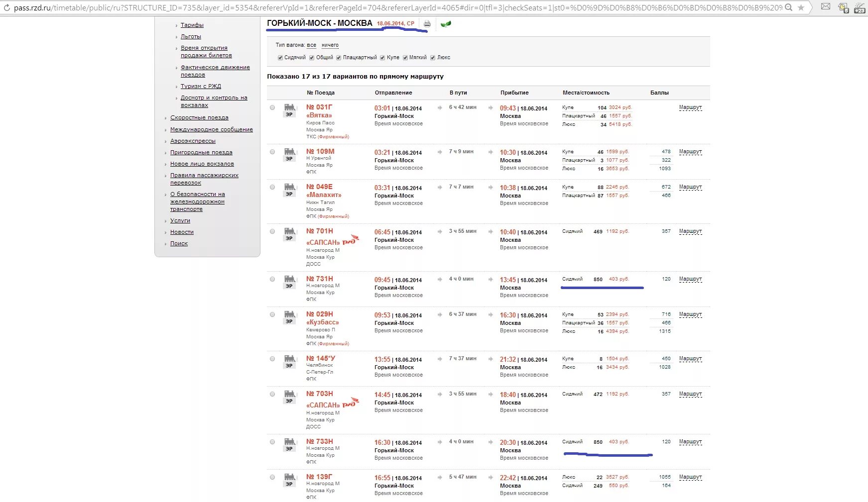This screenshot has height=502, width=868.
Task: Toggle the Мягкий carriage type checkbox
Action: [405, 58]
